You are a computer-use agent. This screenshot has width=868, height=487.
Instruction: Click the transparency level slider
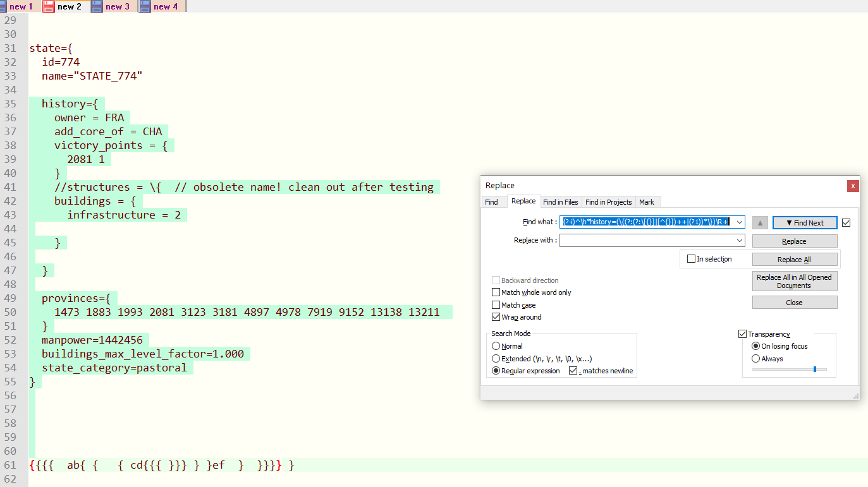[x=789, y=369]
